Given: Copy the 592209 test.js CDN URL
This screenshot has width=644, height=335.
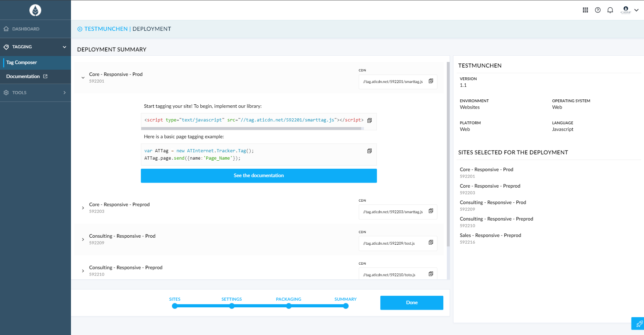Looking at the screenshot, I should pos(431,243).
